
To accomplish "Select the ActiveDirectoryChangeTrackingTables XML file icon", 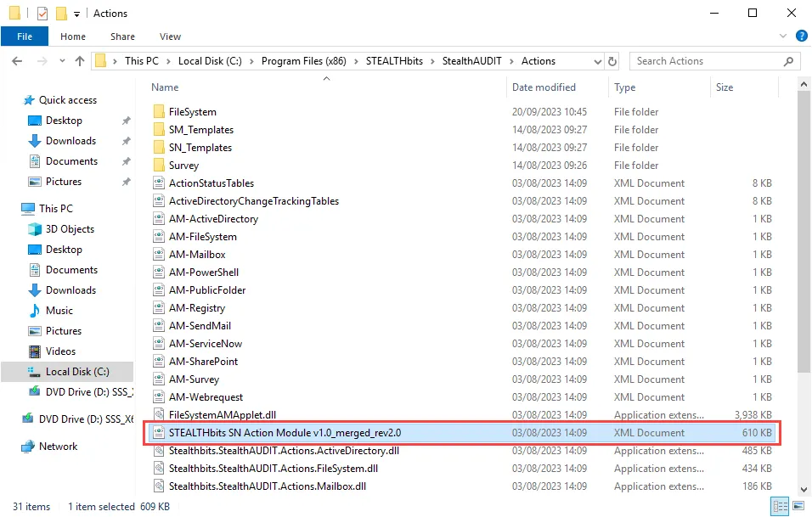I will (x=159, y=201).
